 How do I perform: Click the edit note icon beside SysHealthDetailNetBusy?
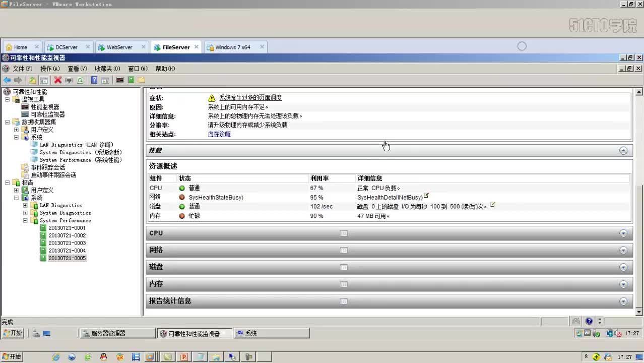[x=426, y=196]
